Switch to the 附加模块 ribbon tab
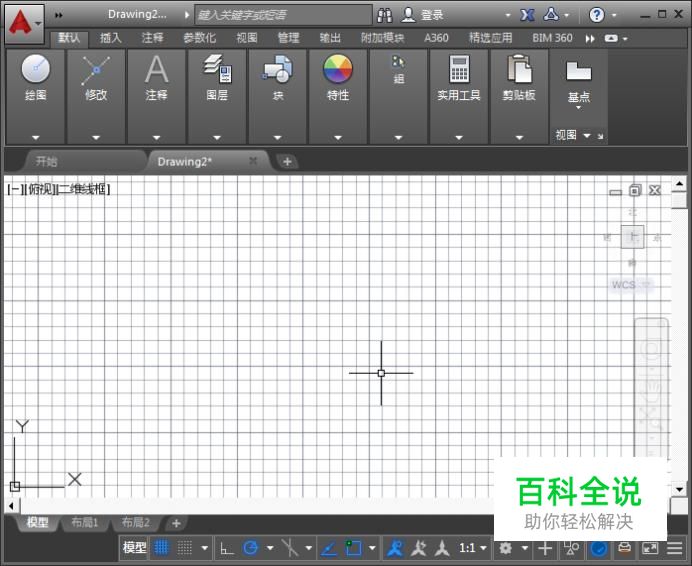692x566 pixels. (382, 38)
